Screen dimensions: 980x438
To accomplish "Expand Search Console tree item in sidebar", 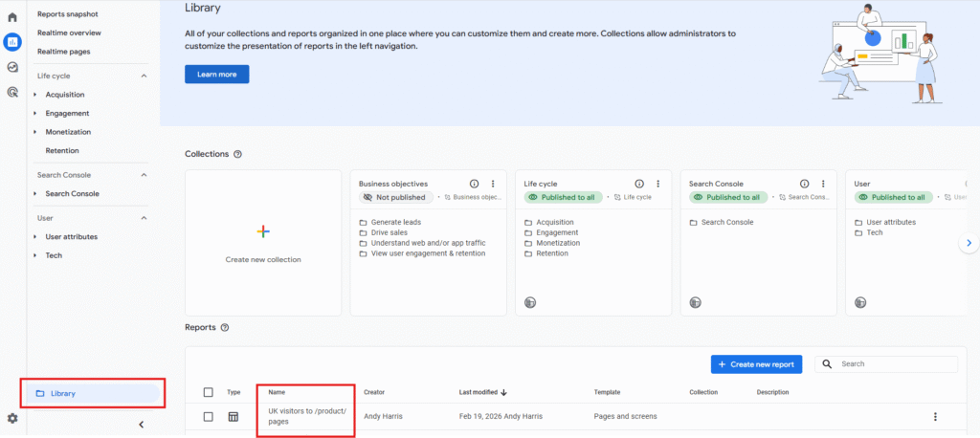I will point(35,194).
